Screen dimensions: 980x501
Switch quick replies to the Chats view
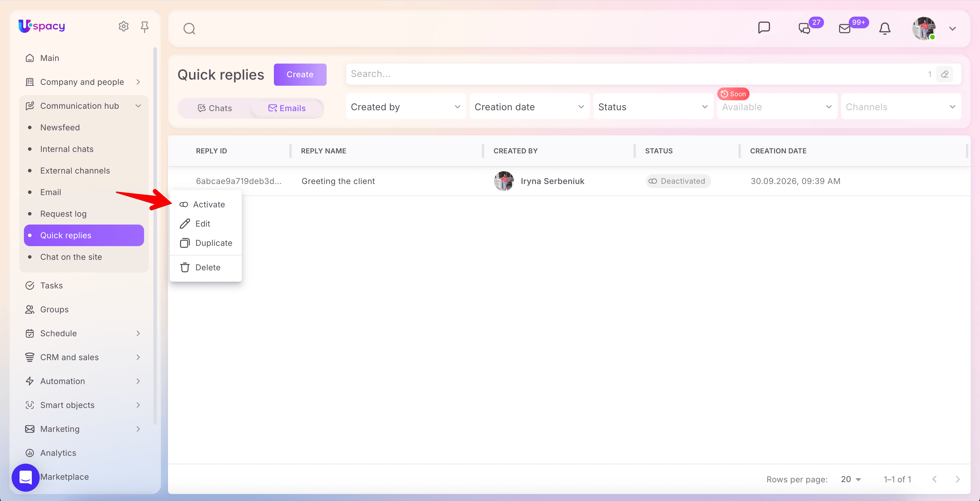215,108
